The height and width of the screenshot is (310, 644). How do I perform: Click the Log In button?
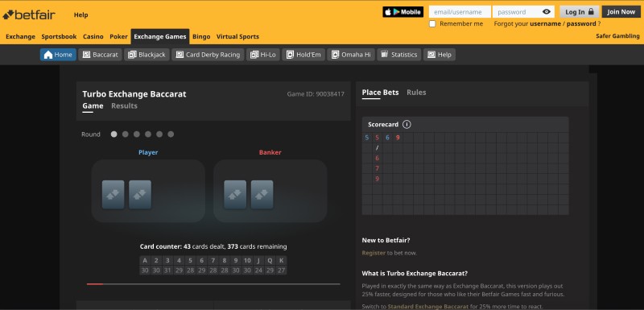[579, 12]
